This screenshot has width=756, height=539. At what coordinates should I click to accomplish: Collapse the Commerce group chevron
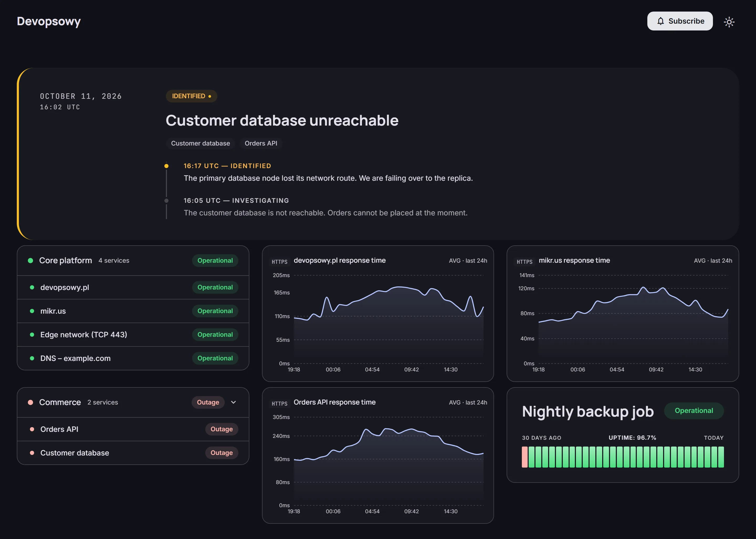point(233,402)
